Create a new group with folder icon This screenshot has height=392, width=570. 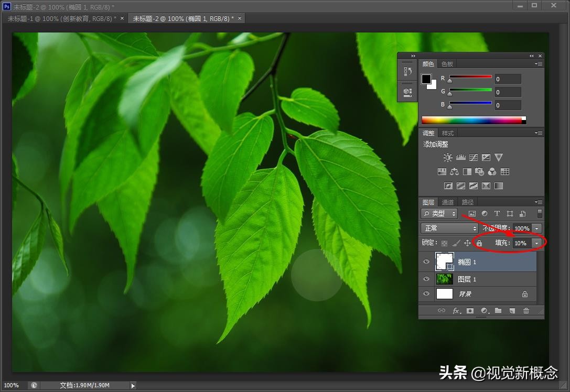(x=498, y=311)
